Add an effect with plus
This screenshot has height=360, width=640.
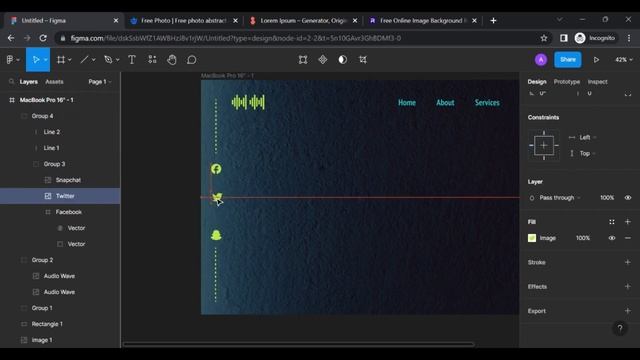(628, 287)
